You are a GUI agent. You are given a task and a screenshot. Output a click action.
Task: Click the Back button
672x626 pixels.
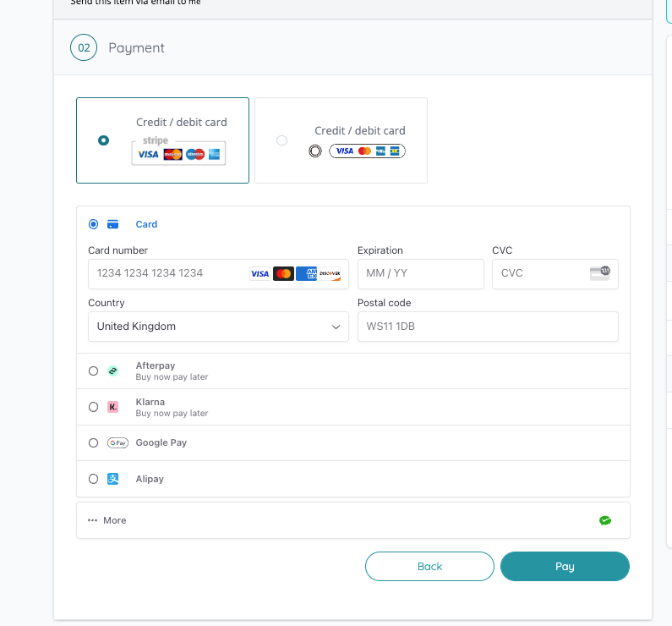(429, 567)
